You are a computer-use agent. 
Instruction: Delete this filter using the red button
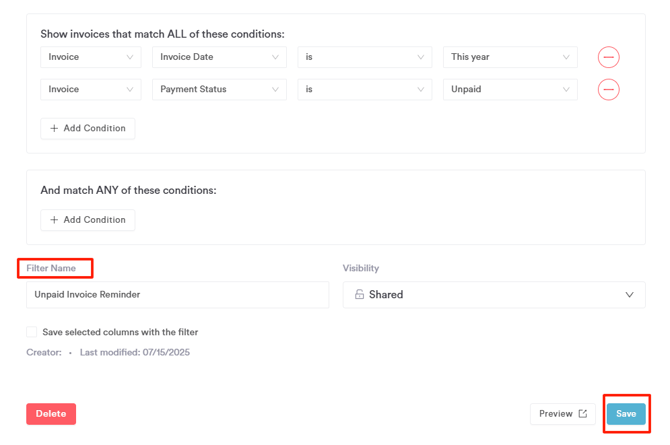pos(51,413)
